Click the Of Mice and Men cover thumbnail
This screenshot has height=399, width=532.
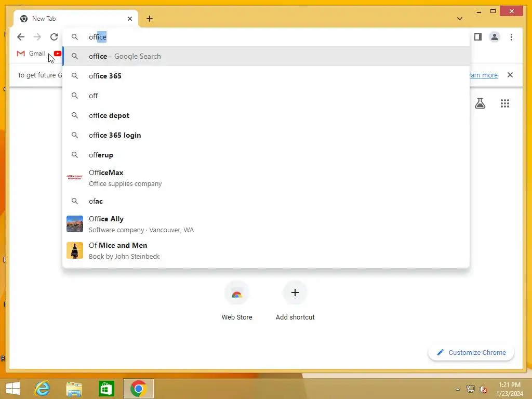[75, 250]
